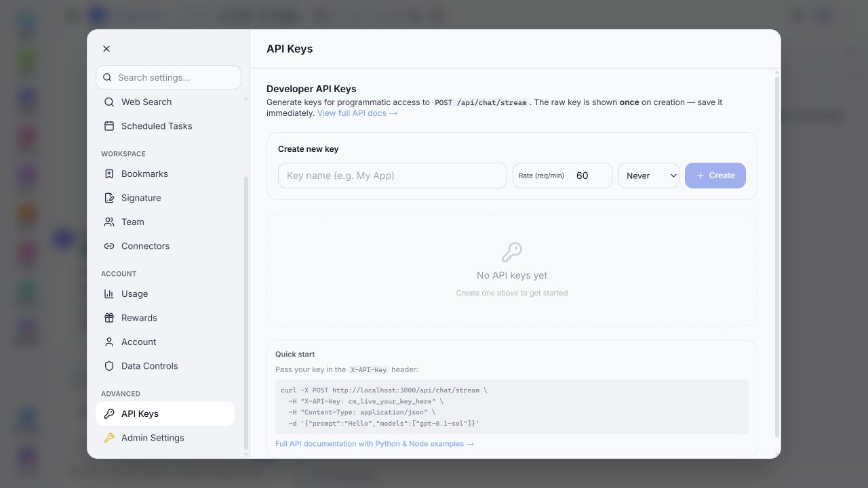The image size is (868, 488).
Task: Open Admin Settings
Action: coord(165,438)
